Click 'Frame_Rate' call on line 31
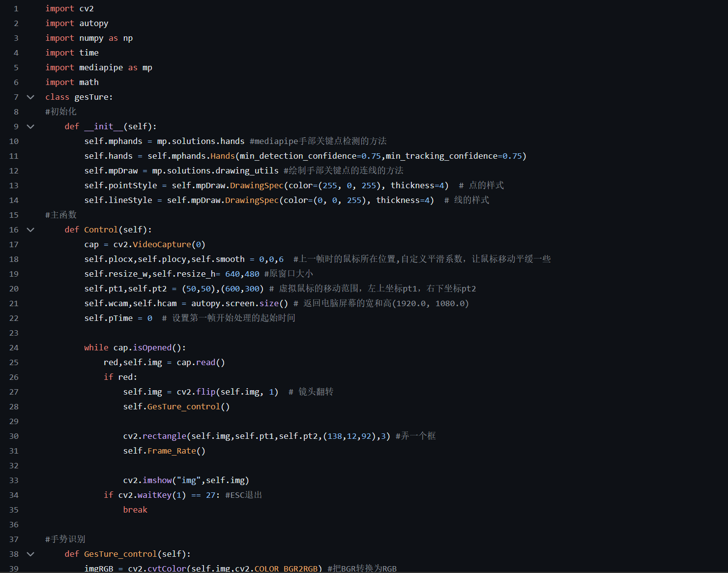The image size is (728, 573). pos(172,451)
